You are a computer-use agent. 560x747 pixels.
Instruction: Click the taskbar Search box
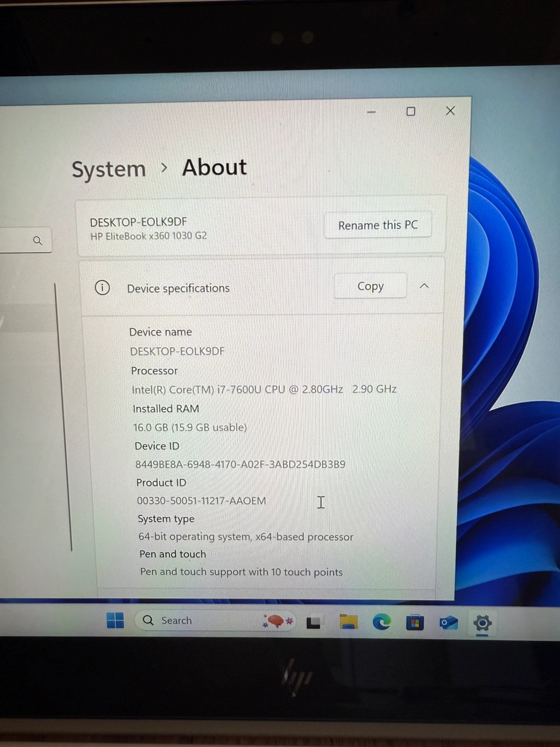tap(216, 620)
